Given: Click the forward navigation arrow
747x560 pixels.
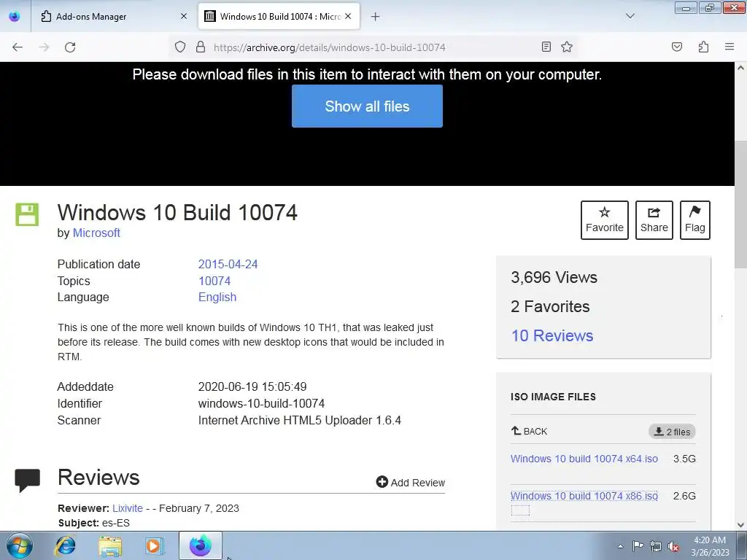Looking at the screenshot, I should pyautogui.click(x=44, y=47).
